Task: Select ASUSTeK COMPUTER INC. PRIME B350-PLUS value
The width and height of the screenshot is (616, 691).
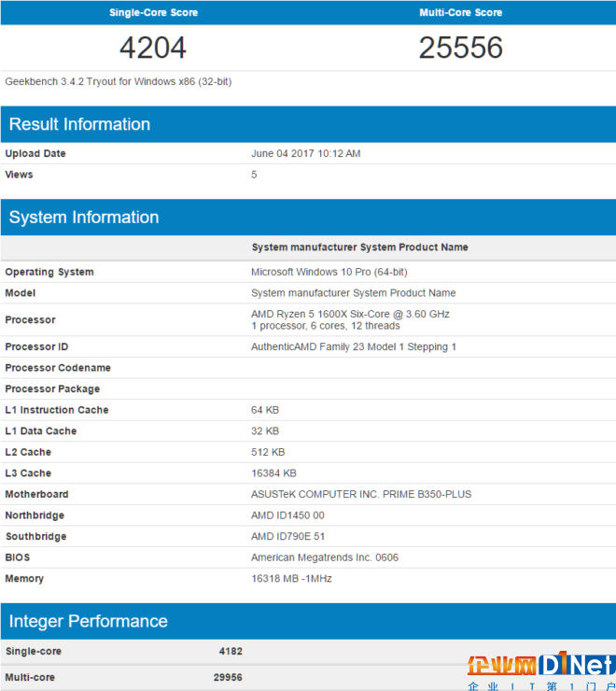Action: coord(361,495)
